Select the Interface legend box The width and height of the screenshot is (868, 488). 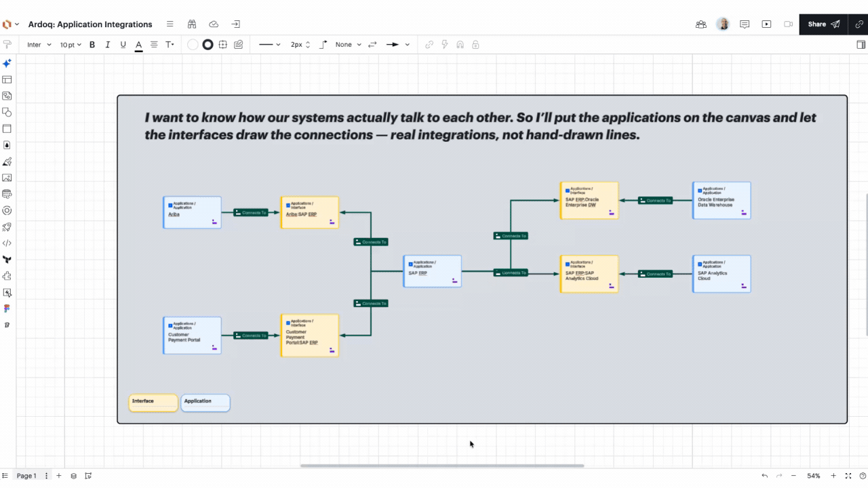(153, 403)
